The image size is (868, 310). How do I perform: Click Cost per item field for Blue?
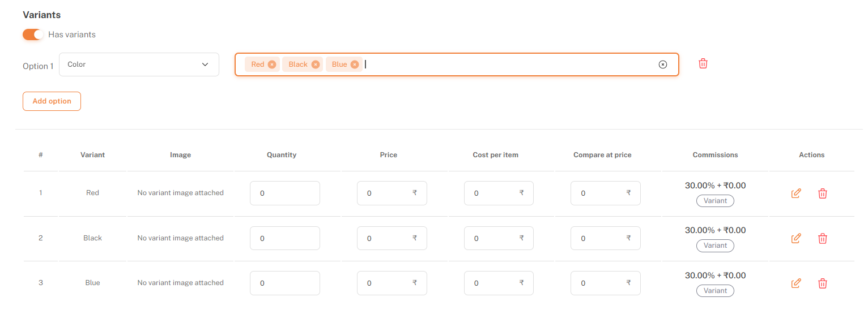click(499, 283)
